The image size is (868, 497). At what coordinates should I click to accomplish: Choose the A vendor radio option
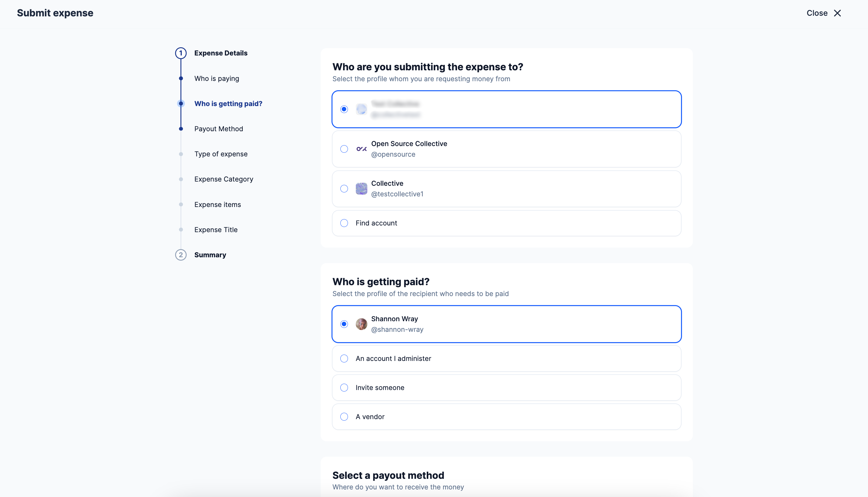click(344, 417)
